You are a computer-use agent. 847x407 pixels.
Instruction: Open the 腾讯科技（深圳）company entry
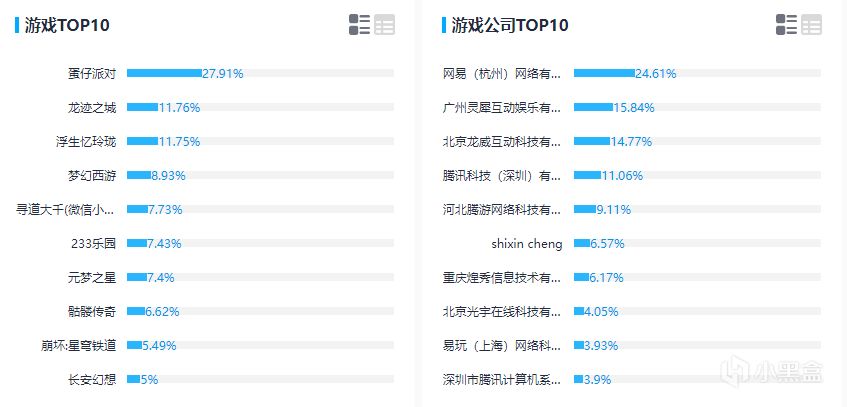(x=502, y=175)
